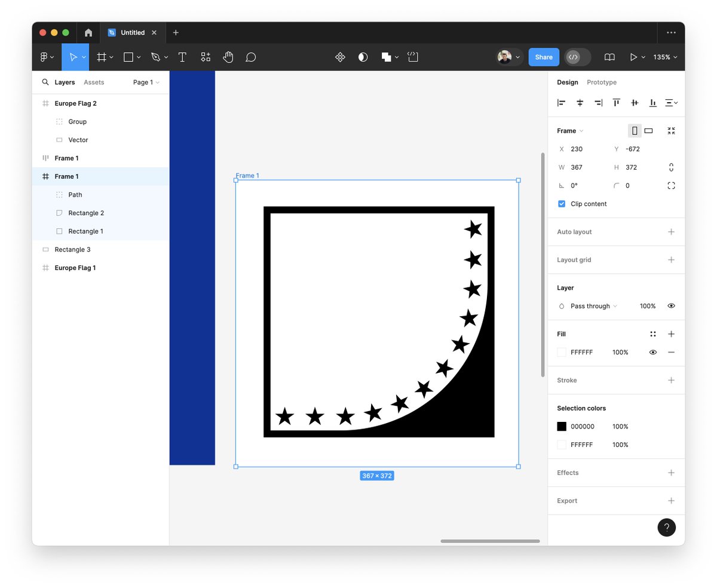
Task: Click the Boolean union icon
Action: pos(386,57)
